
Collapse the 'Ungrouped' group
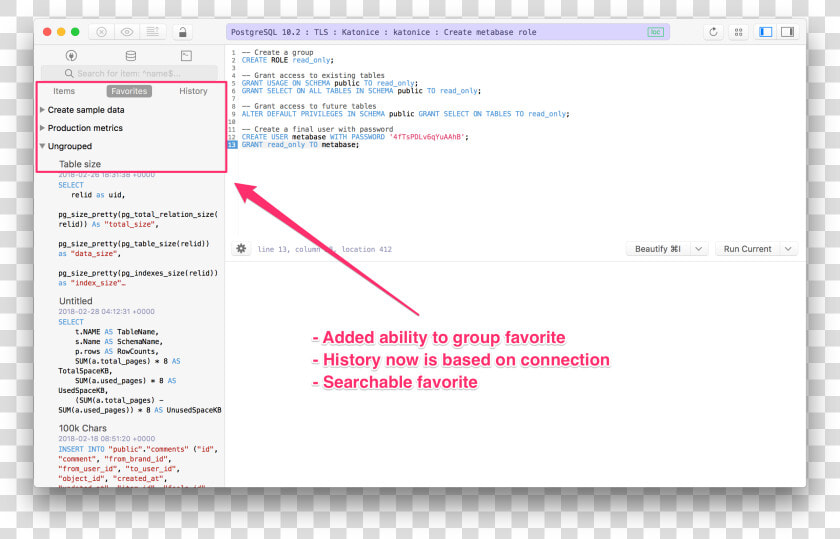click(x=42, y=146)
